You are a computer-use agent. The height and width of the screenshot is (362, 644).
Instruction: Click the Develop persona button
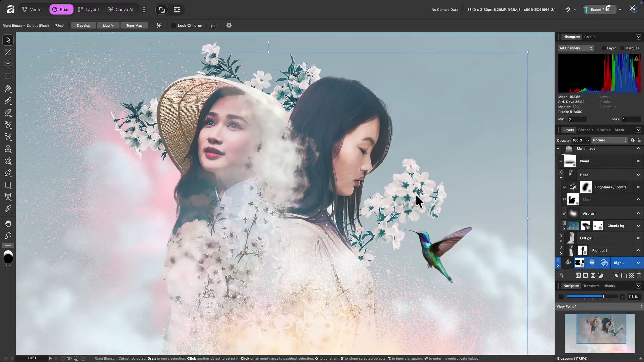(83, 25)
